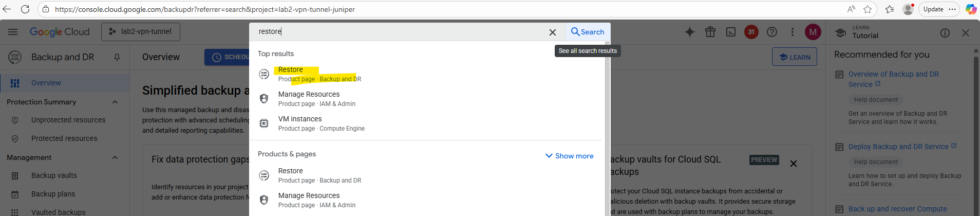This screenshot has width=980, height=216.
Task: Expand Show more products and pages
Action: 569,156
